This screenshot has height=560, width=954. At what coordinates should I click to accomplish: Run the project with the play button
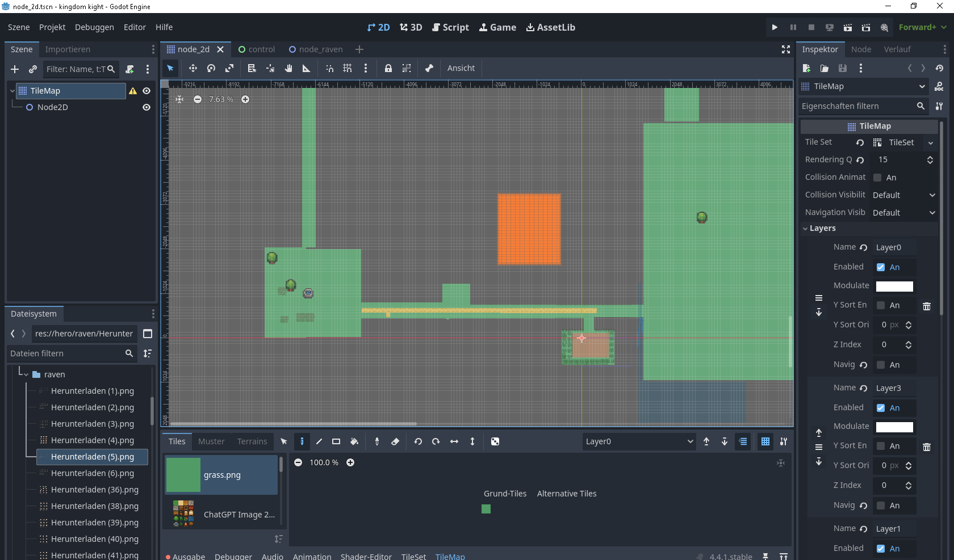point(775,27)
